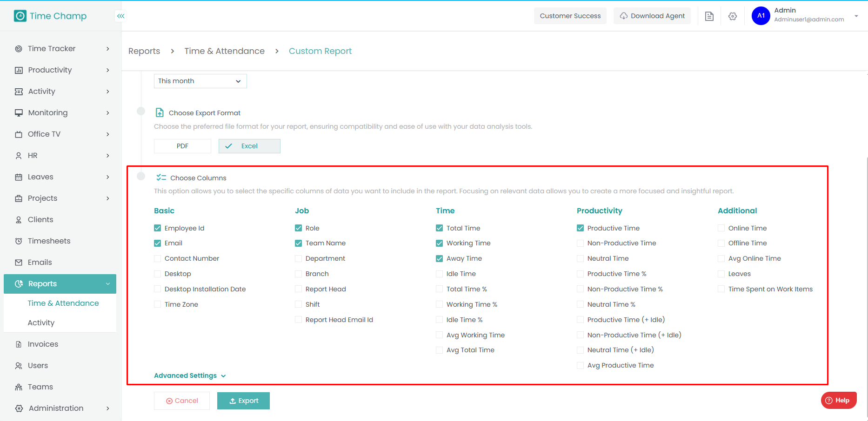The width and height of the screenshot is (868, 421).
Task: Uncheck the Team Name column
Action: pyautogui.click(x=299, y=243)
